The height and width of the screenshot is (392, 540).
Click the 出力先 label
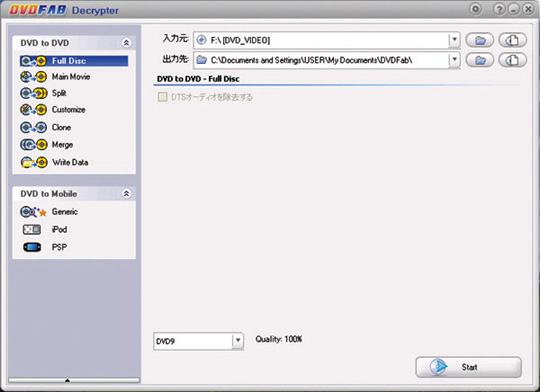(175, 59)
